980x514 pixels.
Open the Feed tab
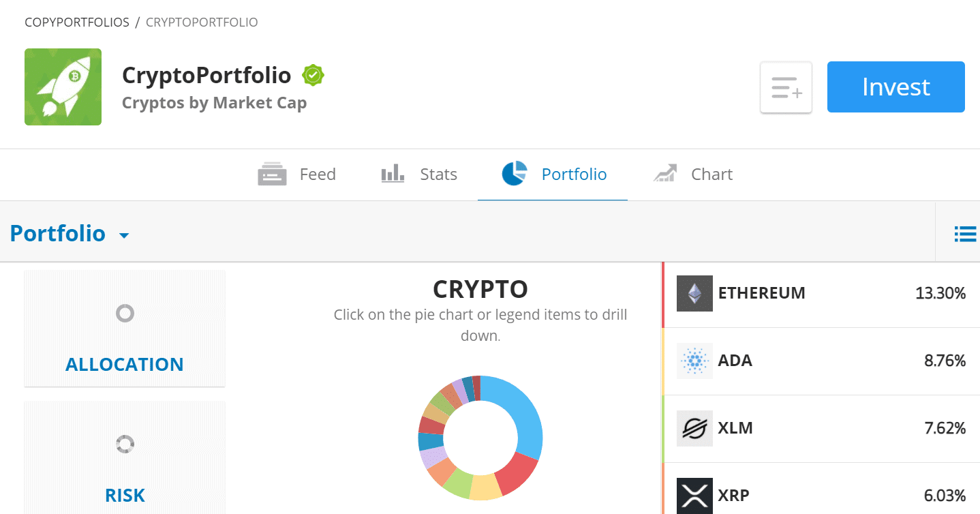tap(297, 175)
